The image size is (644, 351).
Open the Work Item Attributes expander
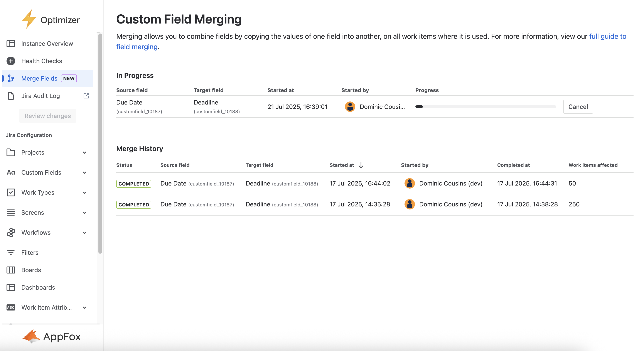point(84,307)
